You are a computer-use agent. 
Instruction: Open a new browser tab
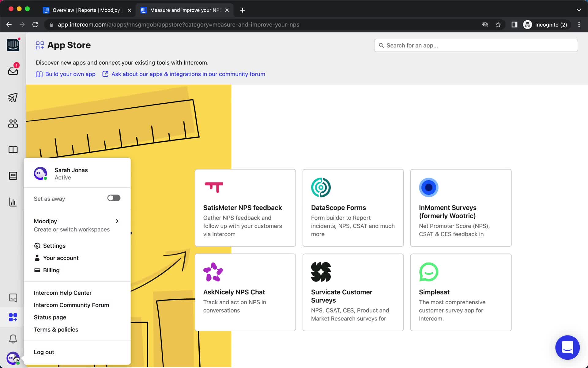point(243,10)
